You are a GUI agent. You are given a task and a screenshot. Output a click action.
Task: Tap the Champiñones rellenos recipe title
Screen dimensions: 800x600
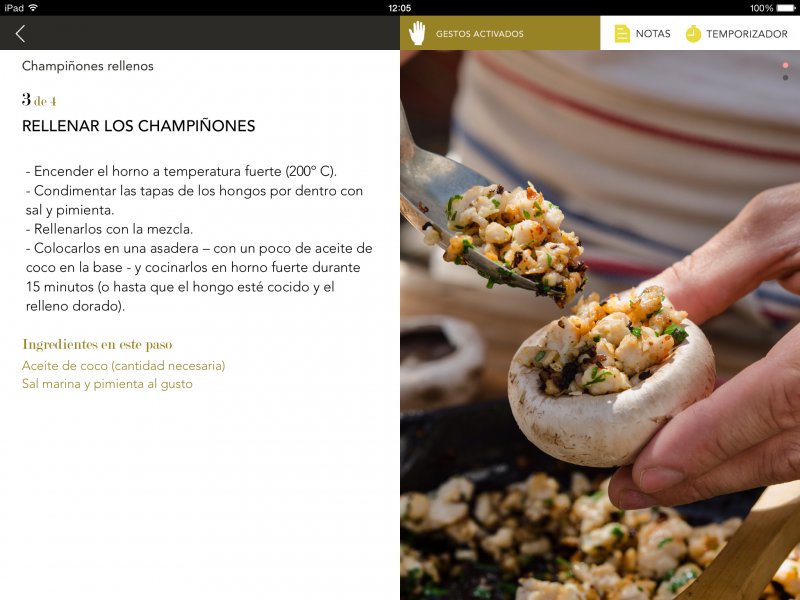pos(88,66)
